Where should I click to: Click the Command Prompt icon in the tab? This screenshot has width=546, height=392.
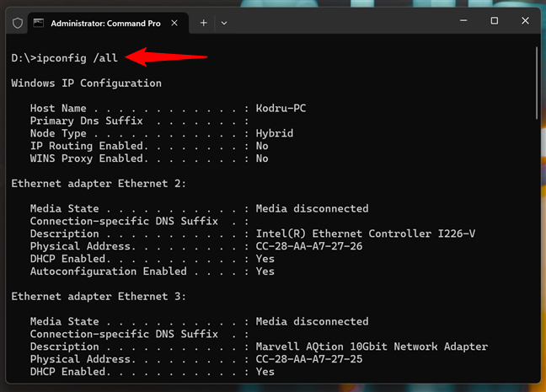pos(40,23)
